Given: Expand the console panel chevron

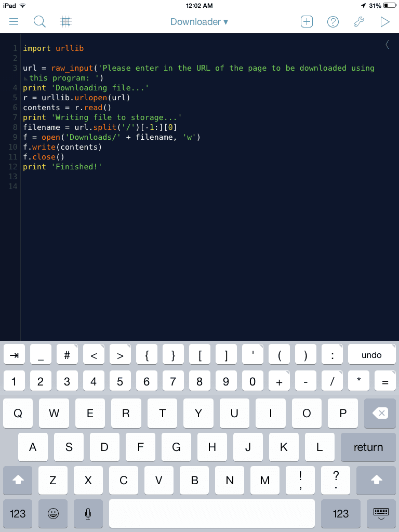Looking at the screenshot, I should click(387, 45).
